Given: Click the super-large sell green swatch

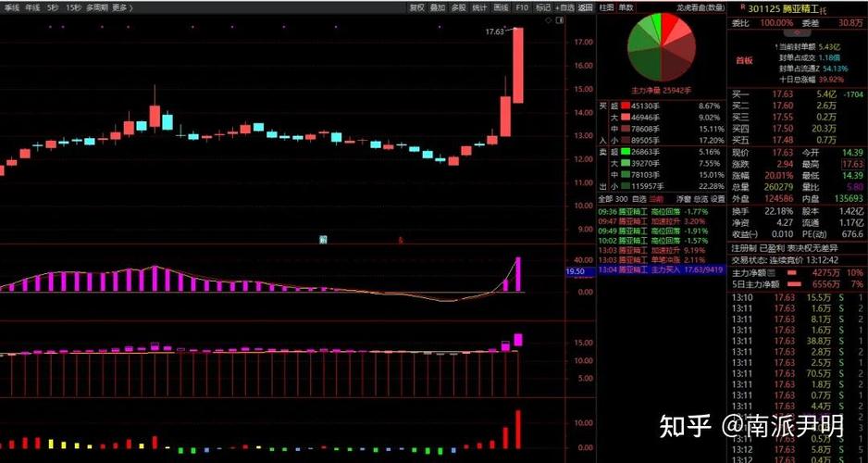Looking at the screenshot, I should click(x=625, y=151).
